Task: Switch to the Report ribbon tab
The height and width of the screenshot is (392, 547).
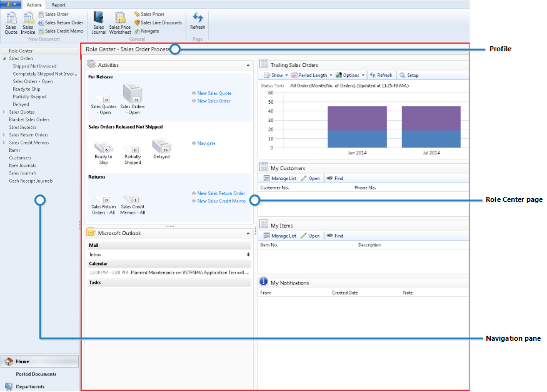Action: tap(58, 4)
